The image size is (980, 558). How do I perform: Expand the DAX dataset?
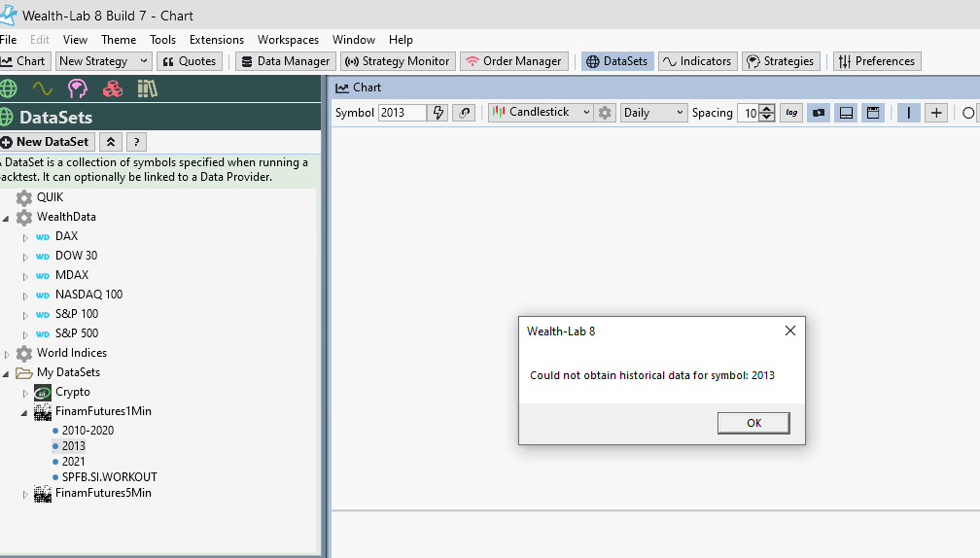tap(25, 237)
